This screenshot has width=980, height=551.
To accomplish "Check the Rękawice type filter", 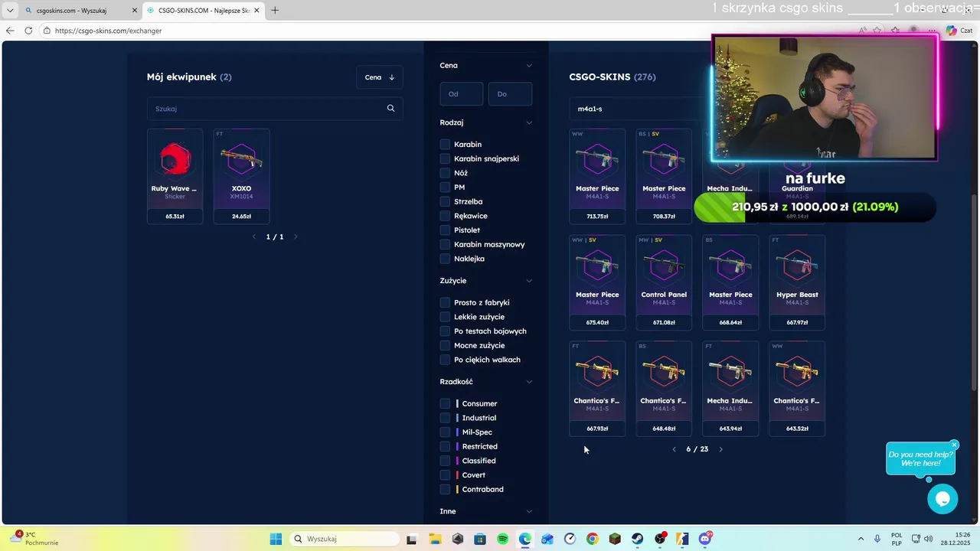I will (x=445, y=216).
